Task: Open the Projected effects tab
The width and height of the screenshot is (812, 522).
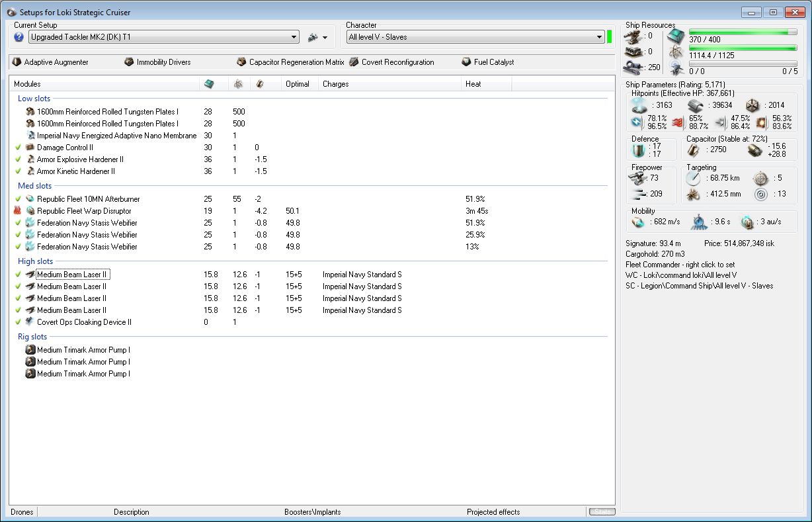Action: point(493,511)
